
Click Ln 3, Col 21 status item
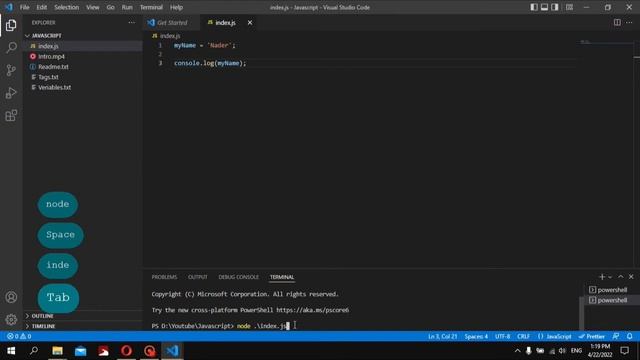point(442,337)
